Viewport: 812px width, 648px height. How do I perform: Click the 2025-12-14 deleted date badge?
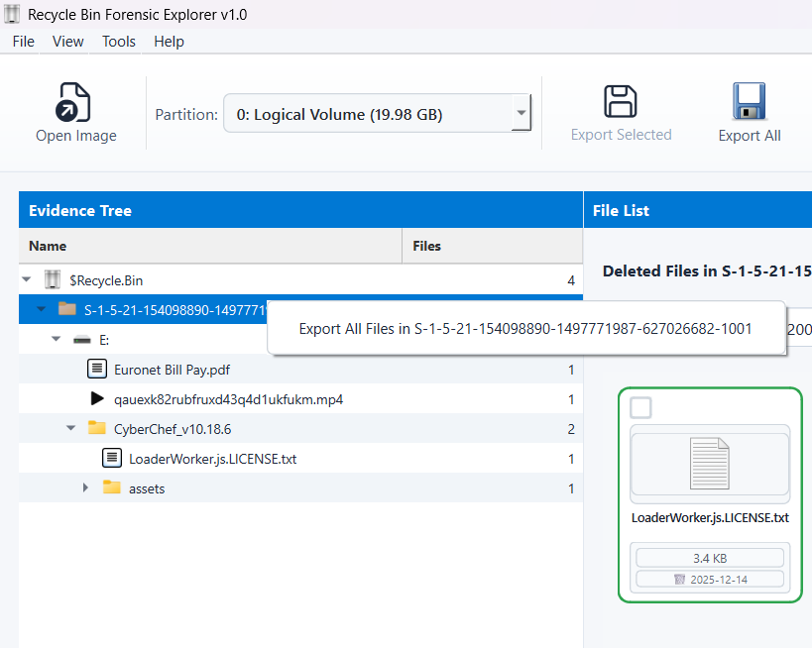coord(710,580)
